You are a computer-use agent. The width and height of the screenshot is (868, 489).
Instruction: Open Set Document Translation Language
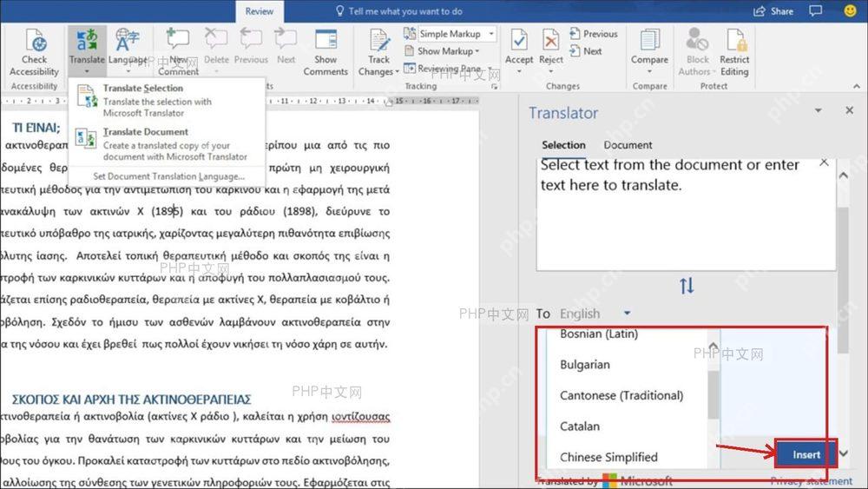(169, 176)
